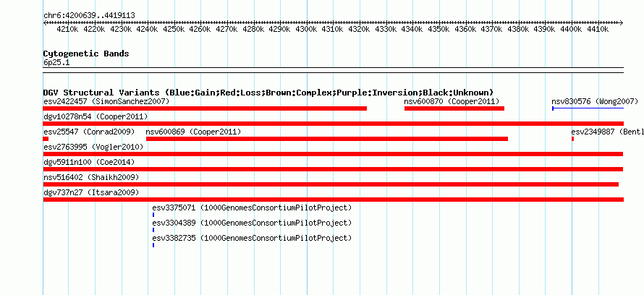The image size is (644, 295).
Task: Click the 4320k ruler label
Action: point(360,30)
